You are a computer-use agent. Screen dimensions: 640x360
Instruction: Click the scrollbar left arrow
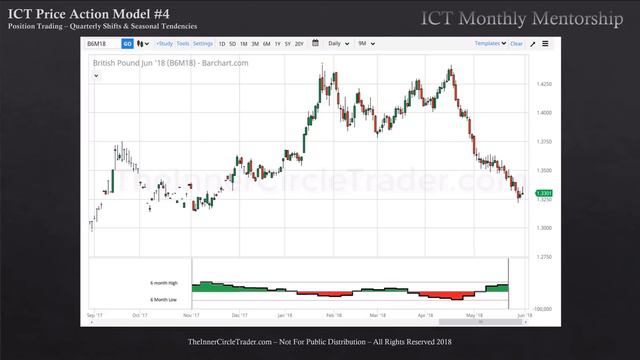pyautogui.click(x=91, y=322)
